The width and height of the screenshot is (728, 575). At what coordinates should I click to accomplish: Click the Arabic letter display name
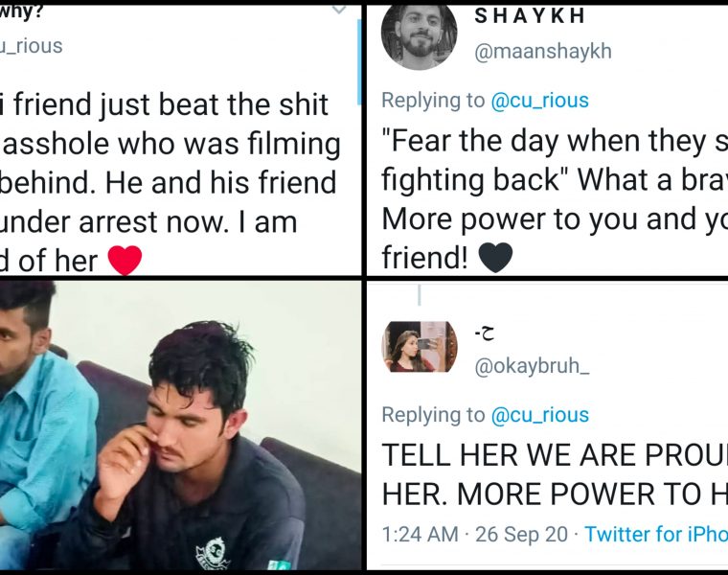[x=485, y=333]
